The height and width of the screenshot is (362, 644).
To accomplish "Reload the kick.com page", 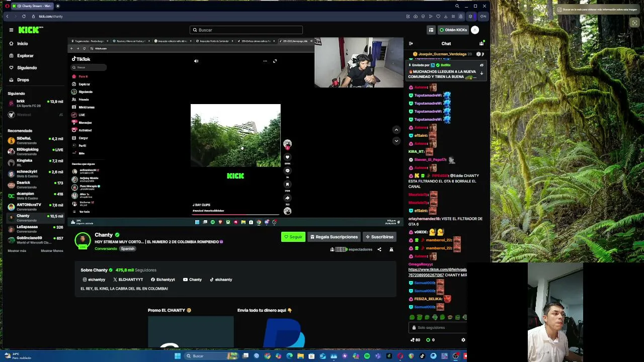I will (24, 17).
